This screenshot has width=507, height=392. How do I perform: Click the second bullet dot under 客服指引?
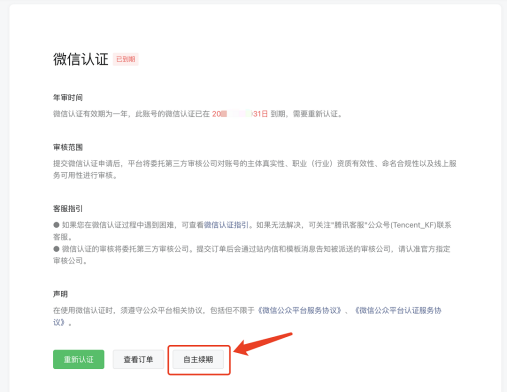(x=56, y=249)
